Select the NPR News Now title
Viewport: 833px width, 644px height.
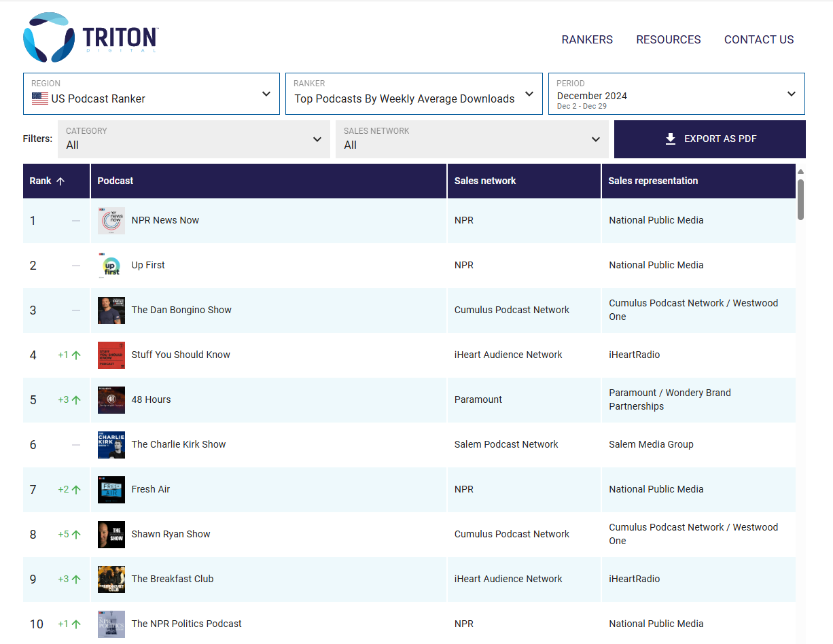click(165, 220)
